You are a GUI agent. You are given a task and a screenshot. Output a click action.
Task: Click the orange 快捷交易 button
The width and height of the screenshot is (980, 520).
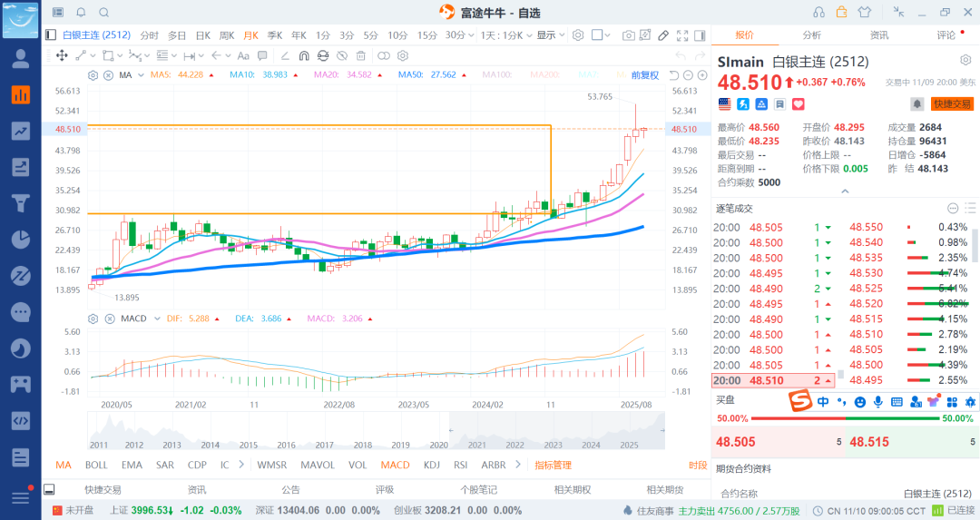(x=952, y=104)
